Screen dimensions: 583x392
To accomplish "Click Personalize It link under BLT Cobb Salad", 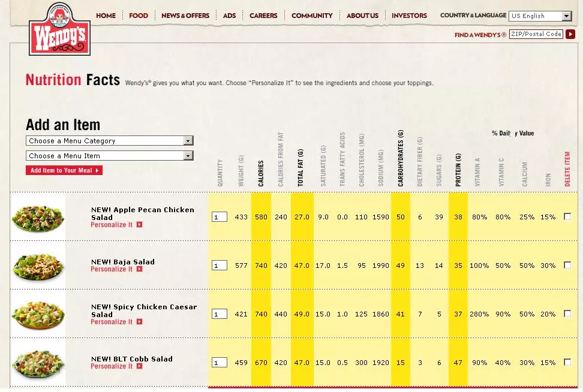I will [x=112, y=366].
